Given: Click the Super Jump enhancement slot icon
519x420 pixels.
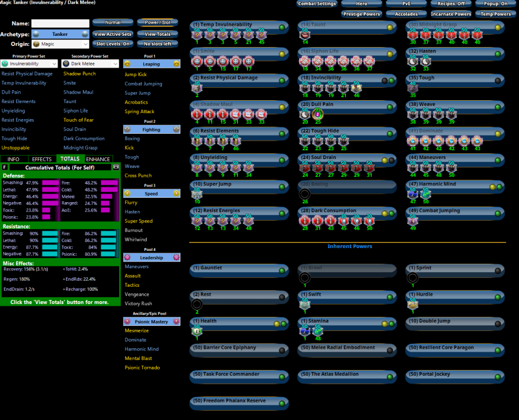Looking at the screenshot, I should point(197,194).
